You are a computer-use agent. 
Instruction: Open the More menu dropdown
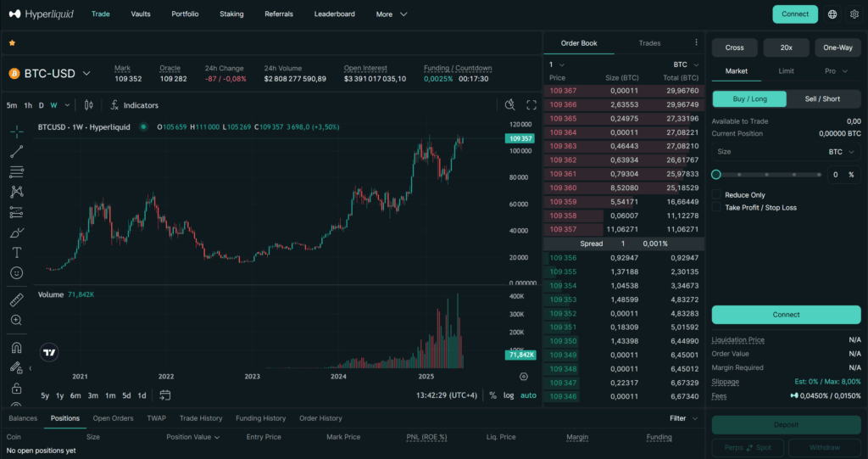392,14
